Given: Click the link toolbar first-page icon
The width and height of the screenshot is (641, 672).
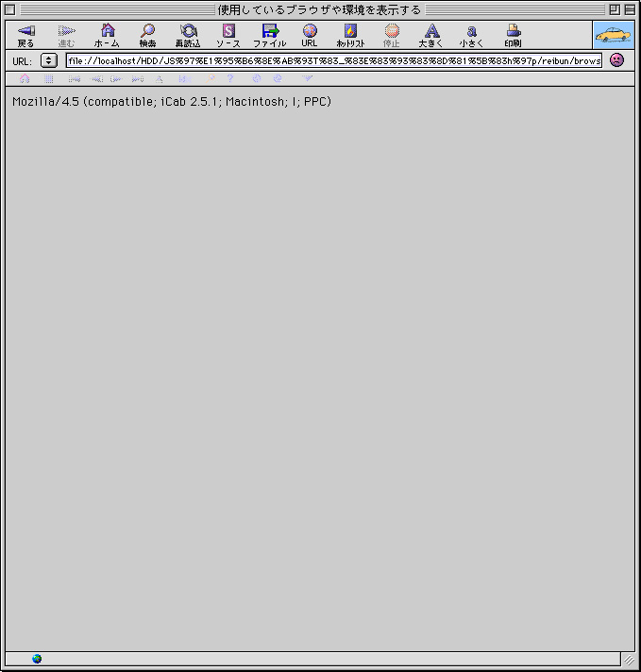Looking at the screenshot, I should point(75,79).
